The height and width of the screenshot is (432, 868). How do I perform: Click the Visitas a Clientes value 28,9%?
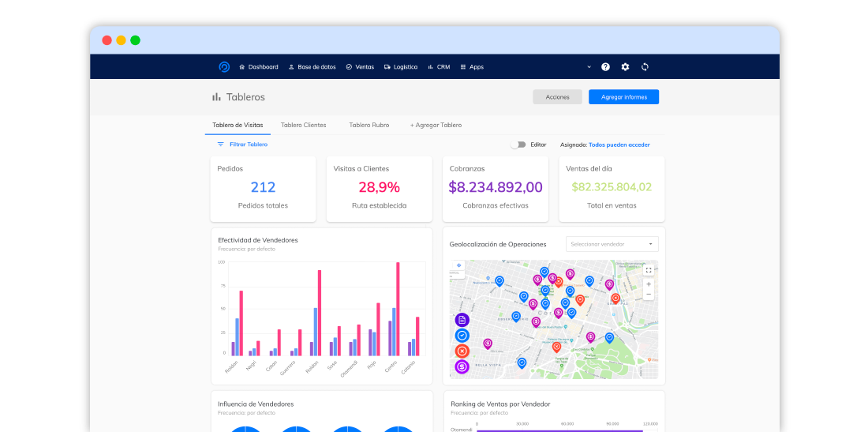(380, 188)
